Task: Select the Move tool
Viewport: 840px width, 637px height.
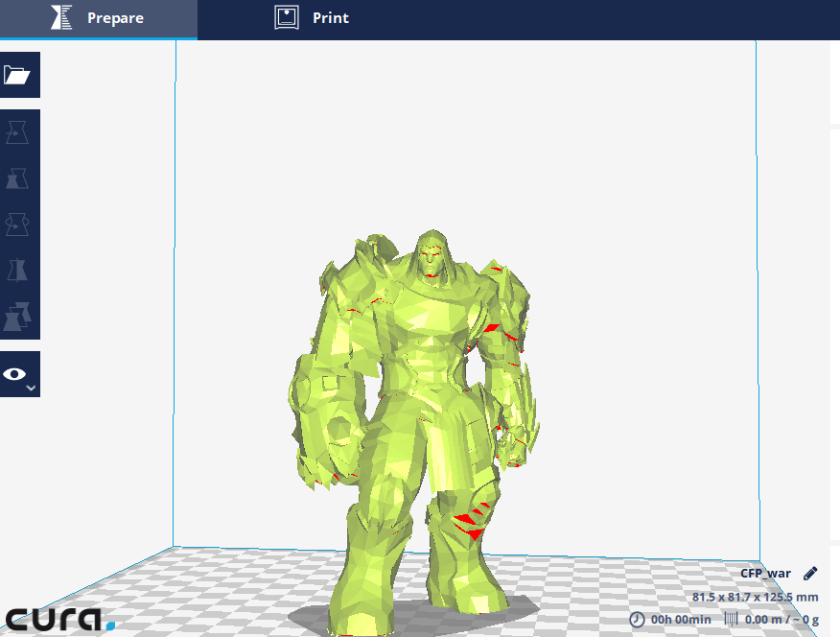Action: (x=17, y=132)
